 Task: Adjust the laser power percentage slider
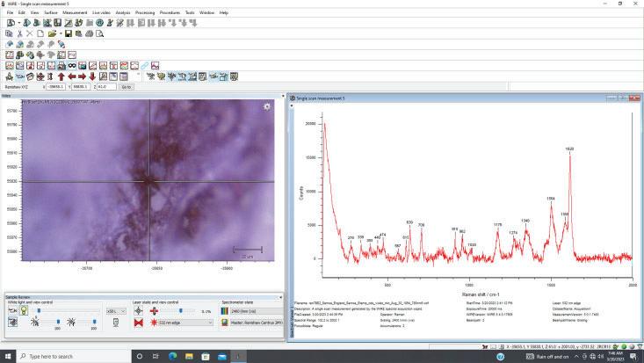[181, 311]
